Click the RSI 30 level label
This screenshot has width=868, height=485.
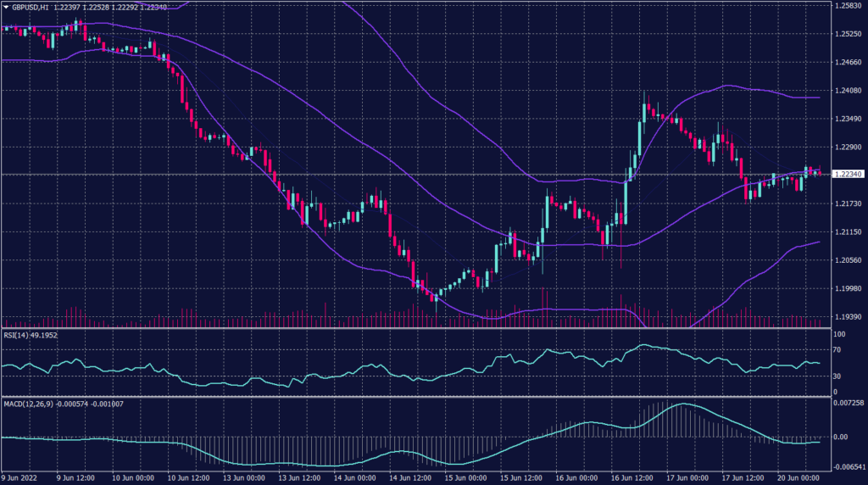point(838,376)
